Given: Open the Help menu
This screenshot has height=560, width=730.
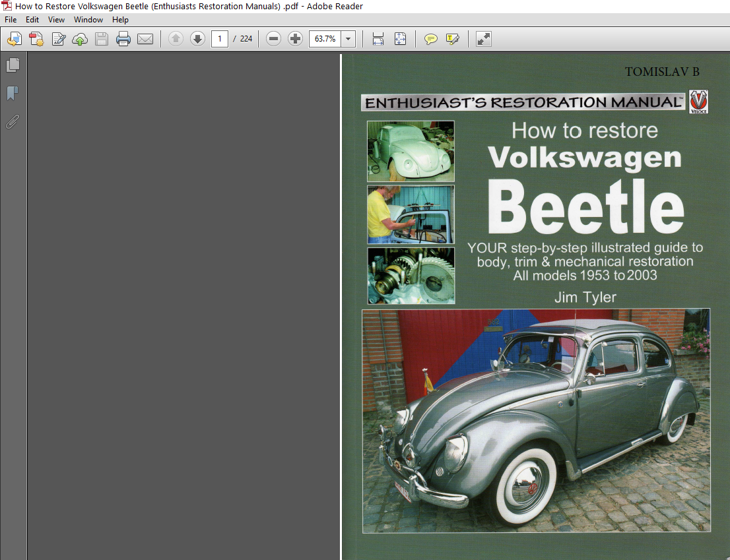Looking at the screenshot, I should [120, 20].
